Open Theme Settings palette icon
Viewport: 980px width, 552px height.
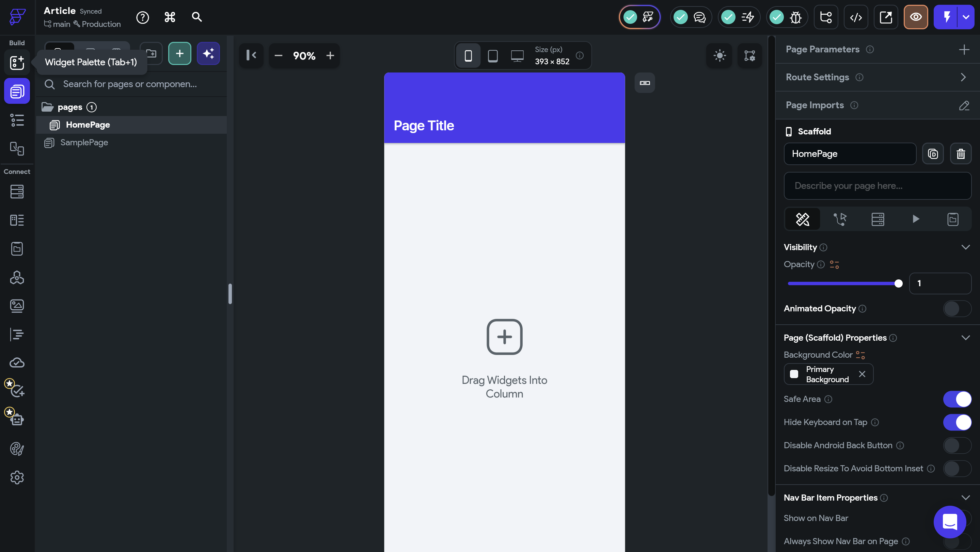pyautogui.click(x=17, y=449)
